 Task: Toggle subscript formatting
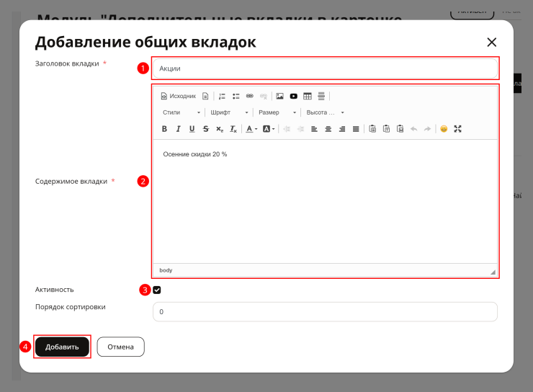[220, 129]
